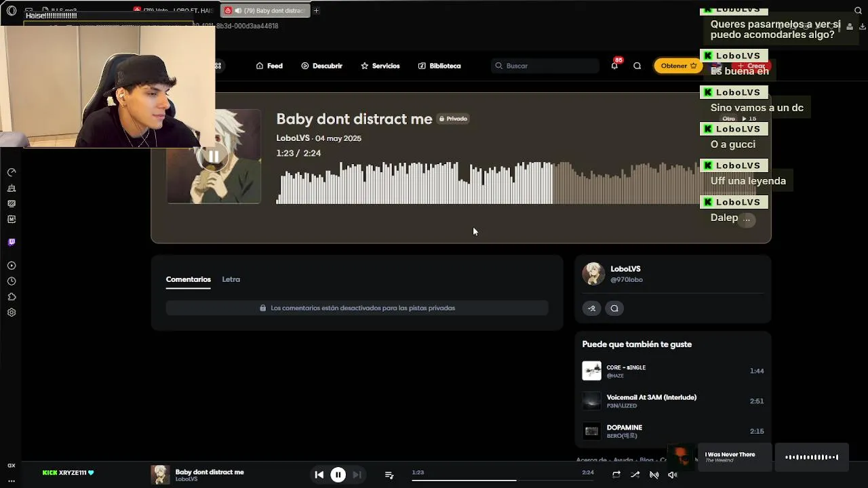Image resolution: width=868 pixels, height=488 pixels.
Task: Open the settings gear icon in sidebar
Action: 12,312
